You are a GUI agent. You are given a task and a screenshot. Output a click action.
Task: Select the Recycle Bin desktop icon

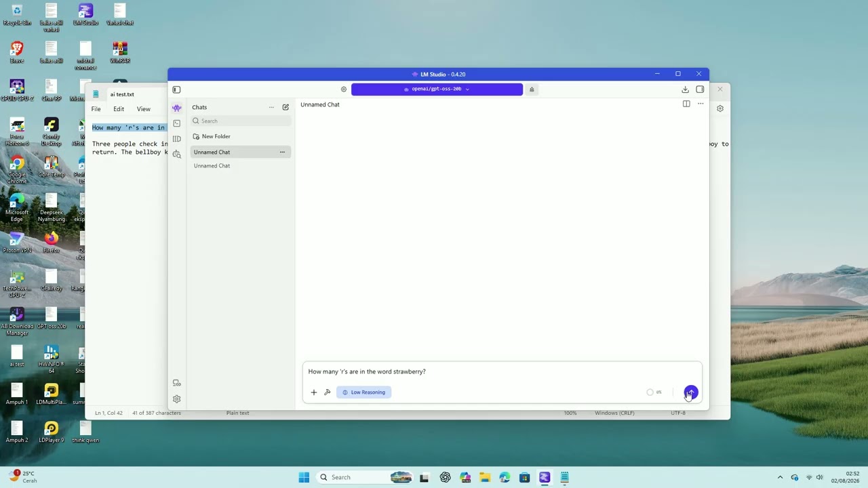17,15
